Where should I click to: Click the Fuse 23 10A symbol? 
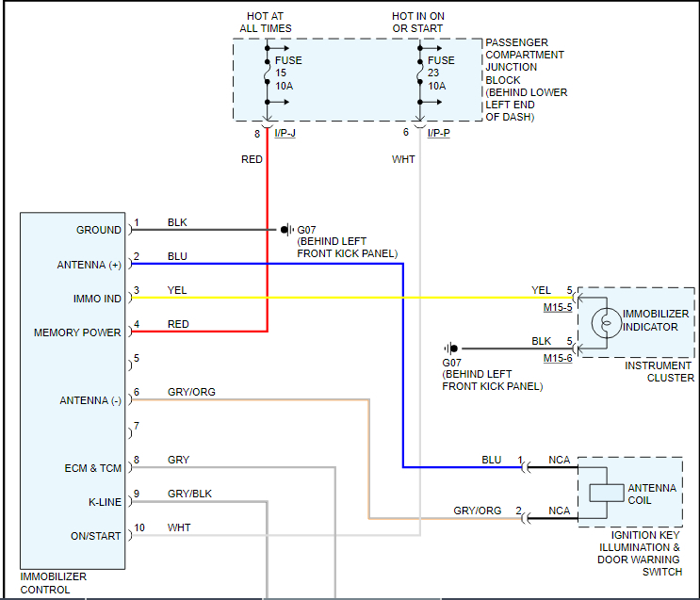point(419,72)
